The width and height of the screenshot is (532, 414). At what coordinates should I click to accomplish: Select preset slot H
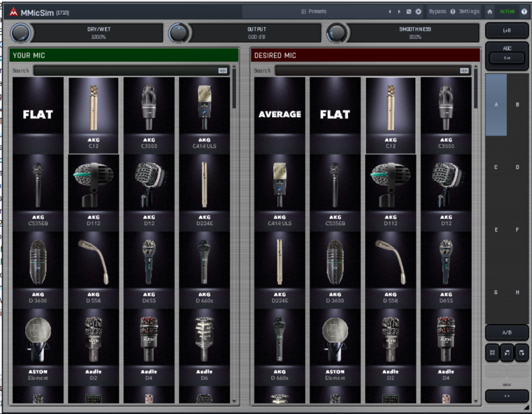pos(517,292)
